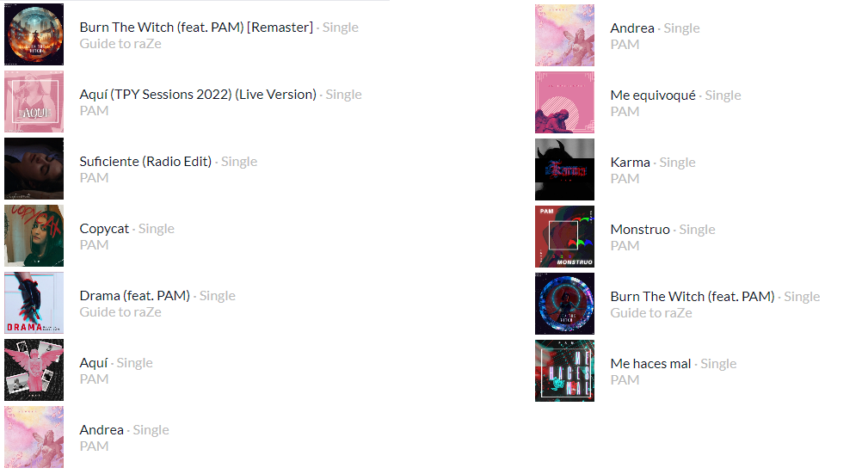Open the Karma single title link
Viewport: 868px width, 474px height.
point(630,163)
